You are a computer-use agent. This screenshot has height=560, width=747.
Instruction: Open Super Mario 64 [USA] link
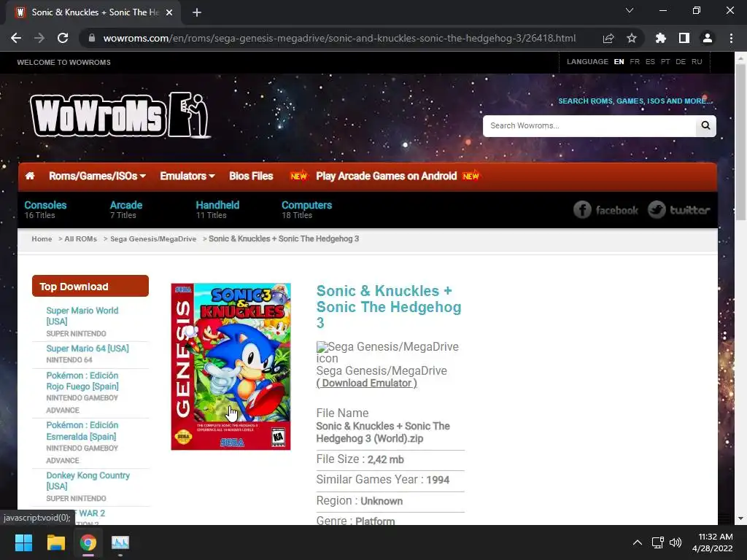click(x=88, y=349)
